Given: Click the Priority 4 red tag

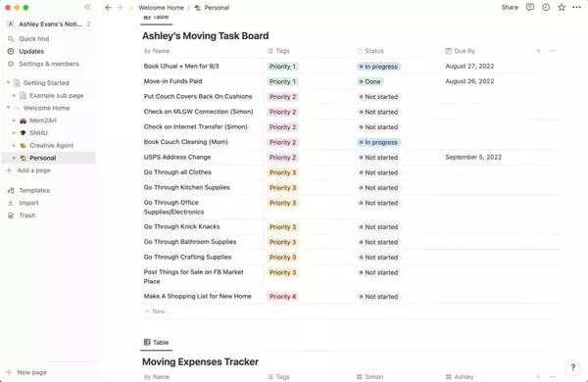Looking at the screenshot, I should click(283, 297).
